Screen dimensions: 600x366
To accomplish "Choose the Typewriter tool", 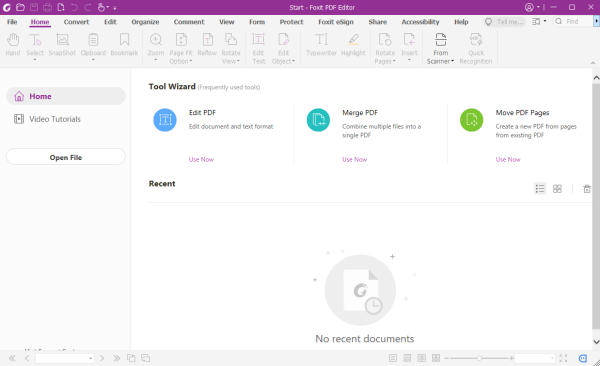I will pos(321,45).
